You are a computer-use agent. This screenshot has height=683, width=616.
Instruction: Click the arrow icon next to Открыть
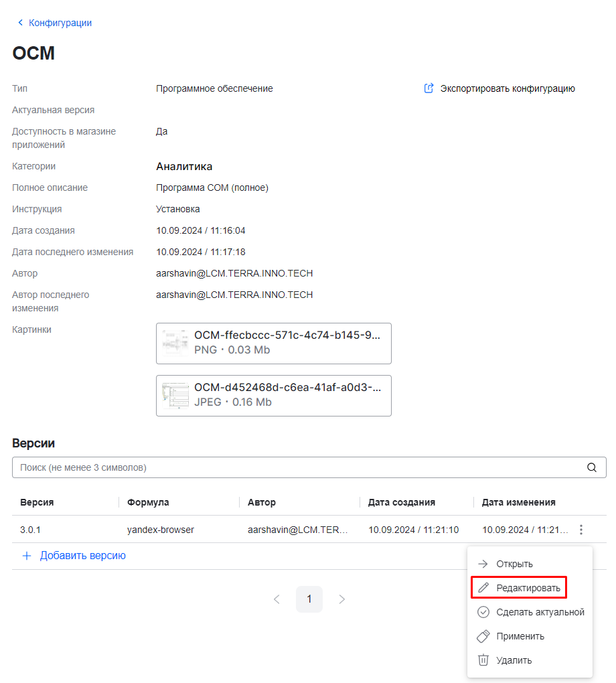pos(483,564)
